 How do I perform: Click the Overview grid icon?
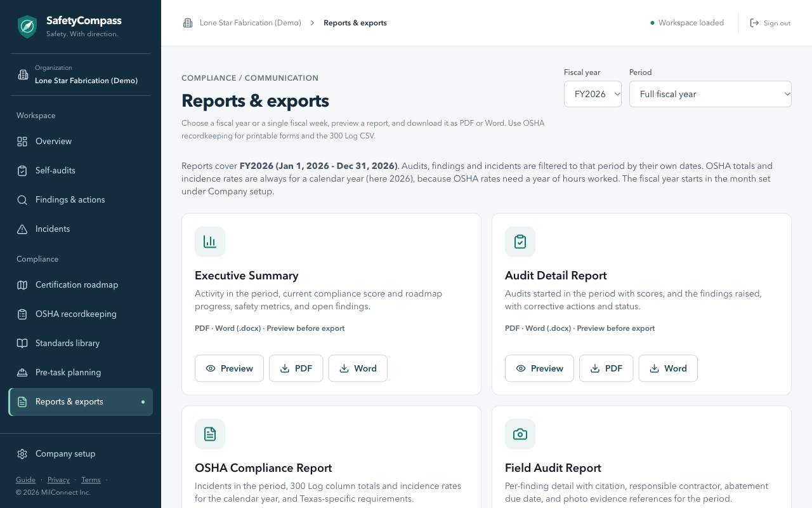(x=22, y=142)
